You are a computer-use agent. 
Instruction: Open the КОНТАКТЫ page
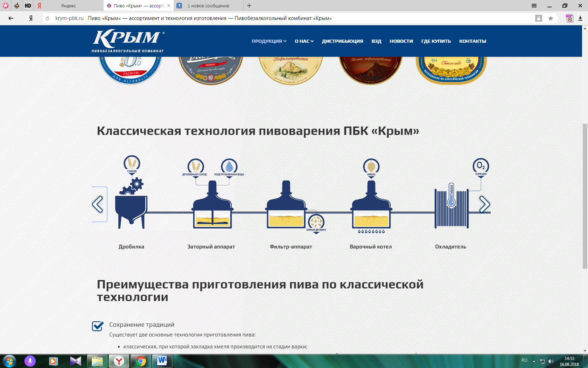point(472,41)
